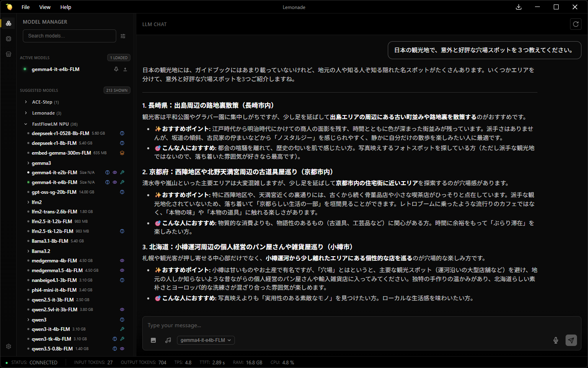The height and width of the screenshot is (368, 588).
Task: Open the model filter options icon
Action: pos(123,36)
